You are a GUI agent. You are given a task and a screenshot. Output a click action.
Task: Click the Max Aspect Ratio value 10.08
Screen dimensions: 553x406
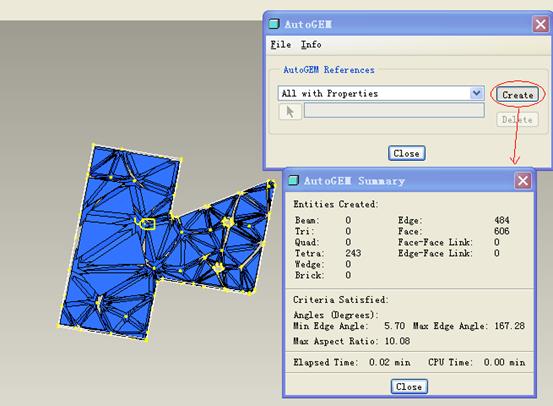(397, 341)
